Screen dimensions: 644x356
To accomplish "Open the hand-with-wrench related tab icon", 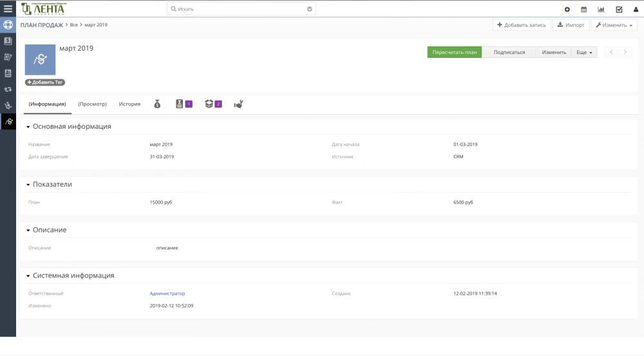I will pyautogui.click(x=238, y=104).
